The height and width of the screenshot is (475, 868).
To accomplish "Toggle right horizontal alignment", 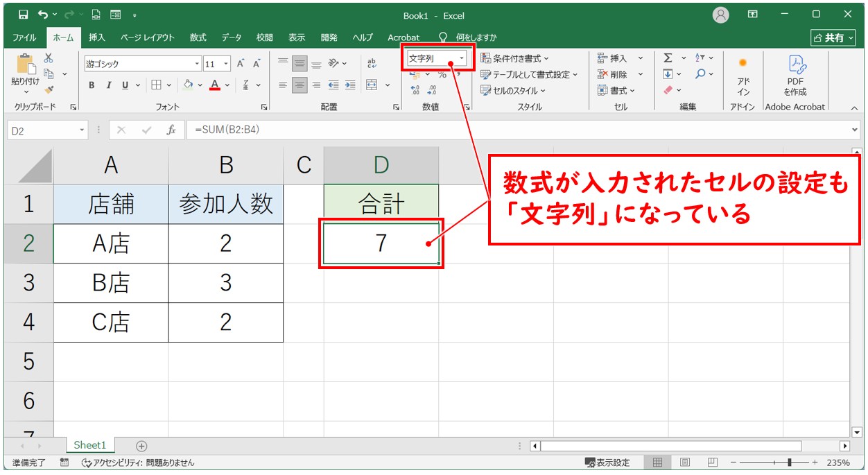I will [316, 85].
